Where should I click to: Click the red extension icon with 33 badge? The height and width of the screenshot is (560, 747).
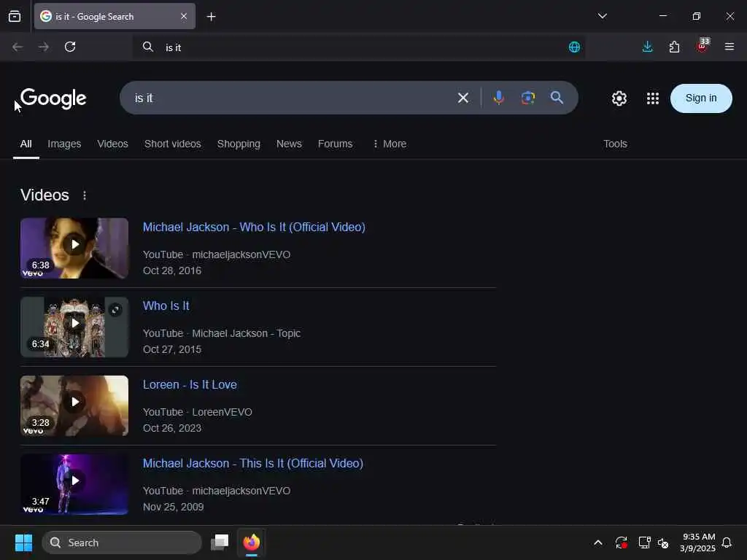pyautogui.click(x=702, y=46)
